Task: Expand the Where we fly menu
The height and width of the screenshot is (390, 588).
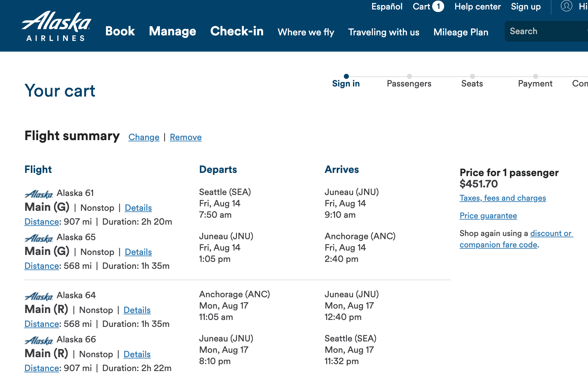Action: (306, 32)
